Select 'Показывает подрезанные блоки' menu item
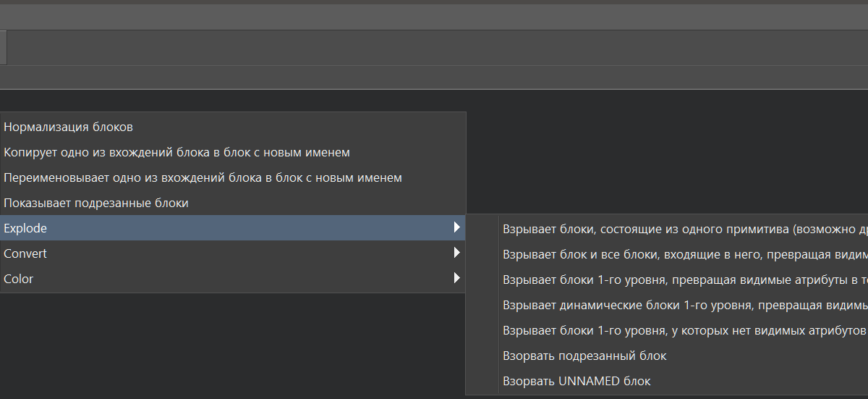Image resolution: width=868 pixels, height=399 pixels. pyautogui.click(x=96, y=203)
